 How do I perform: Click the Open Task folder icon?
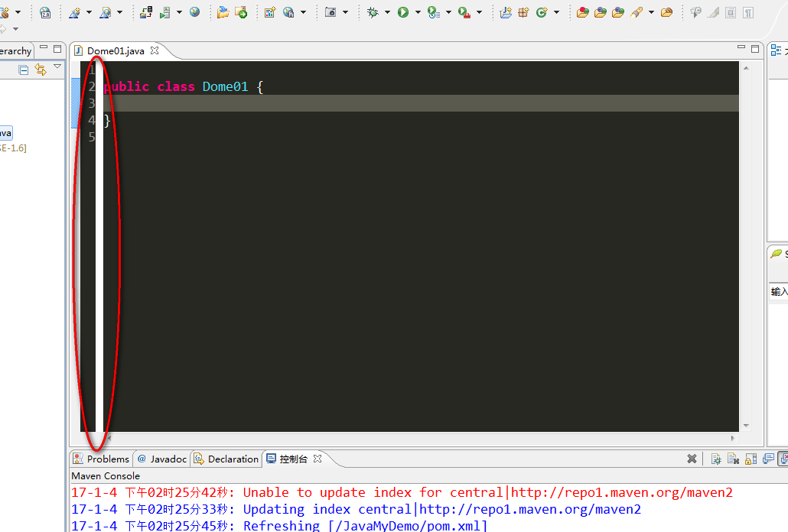pos(618,12)
